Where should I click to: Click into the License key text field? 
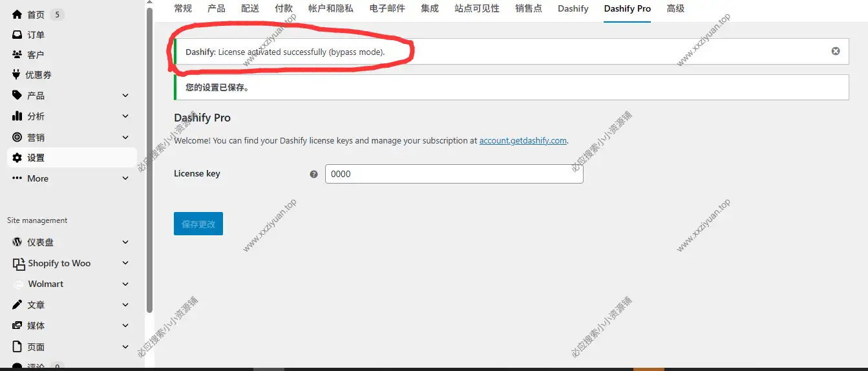pyautogui.click(x=454, y=174)
